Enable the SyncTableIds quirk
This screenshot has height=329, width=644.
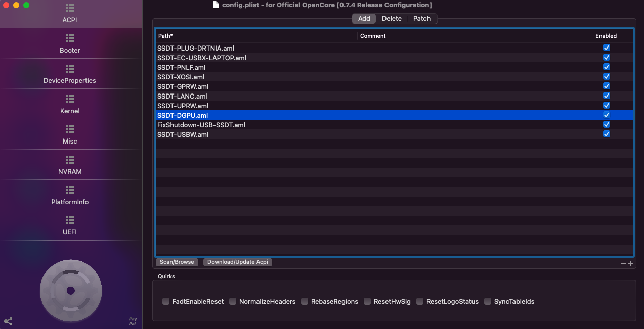(x=488, y=301)
